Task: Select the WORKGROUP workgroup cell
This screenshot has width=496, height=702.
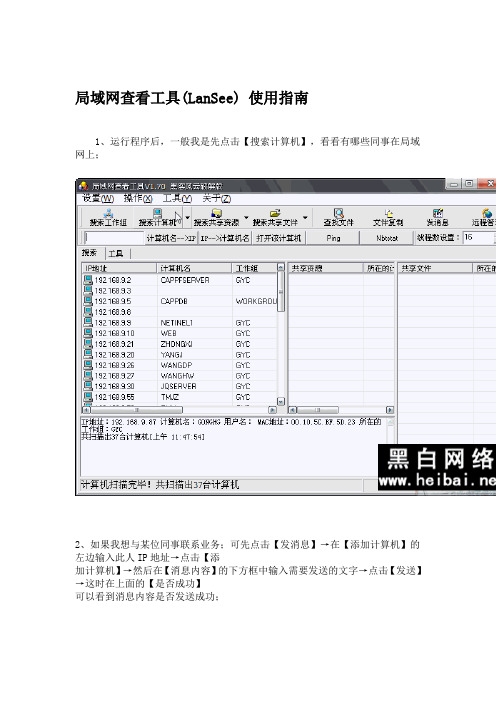Action: [256, 301]
